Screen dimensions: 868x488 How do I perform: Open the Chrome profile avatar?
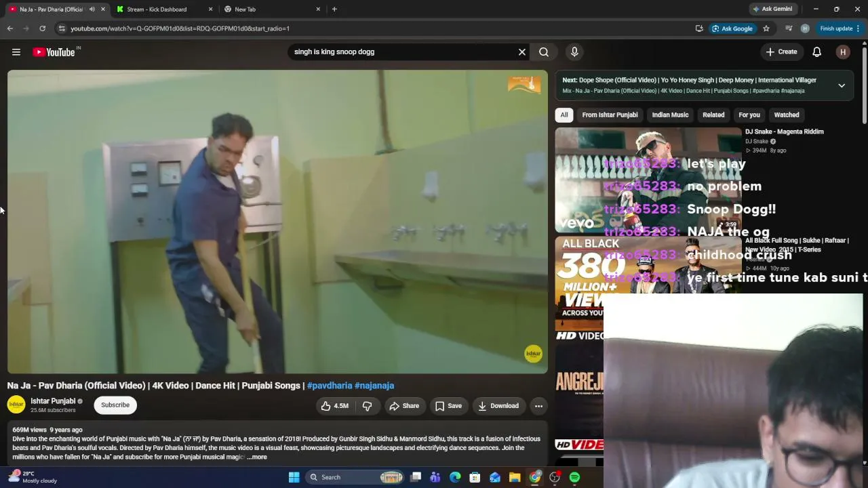tap(805, 28)
